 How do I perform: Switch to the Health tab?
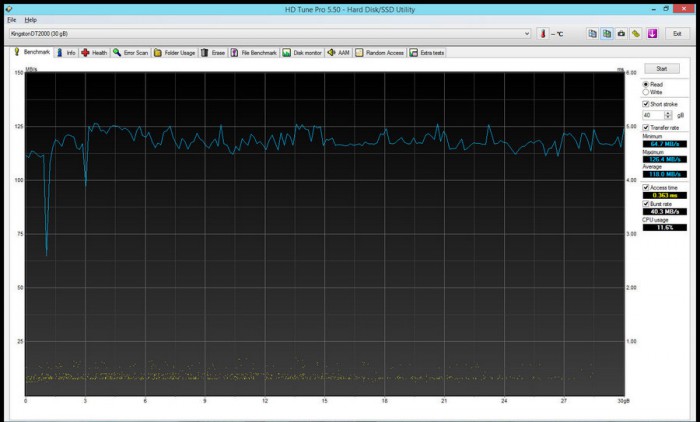click(94, 53)
